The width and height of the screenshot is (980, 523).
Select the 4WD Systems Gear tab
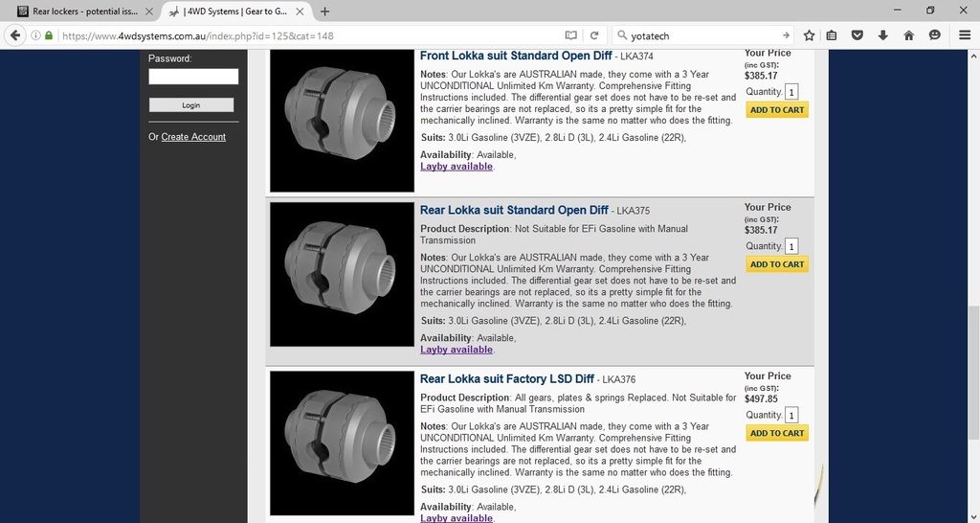pyautogui.click(x=236, y=11)
